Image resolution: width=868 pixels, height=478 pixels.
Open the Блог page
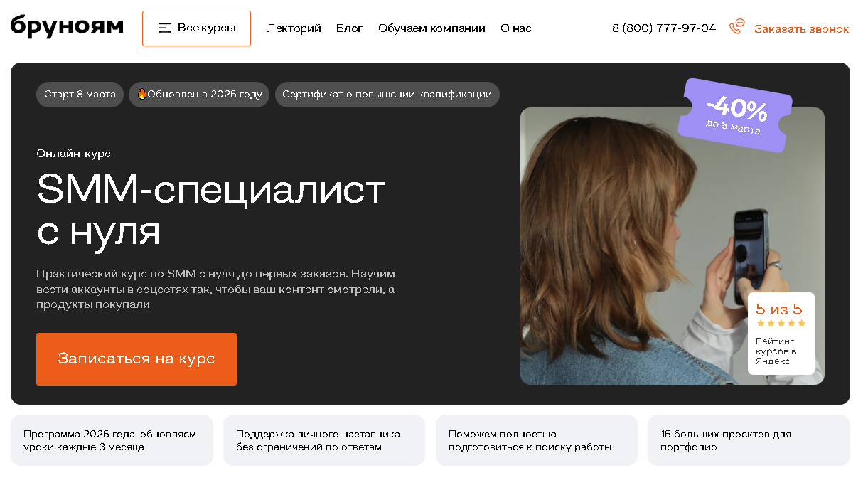(x=350, y=28)
